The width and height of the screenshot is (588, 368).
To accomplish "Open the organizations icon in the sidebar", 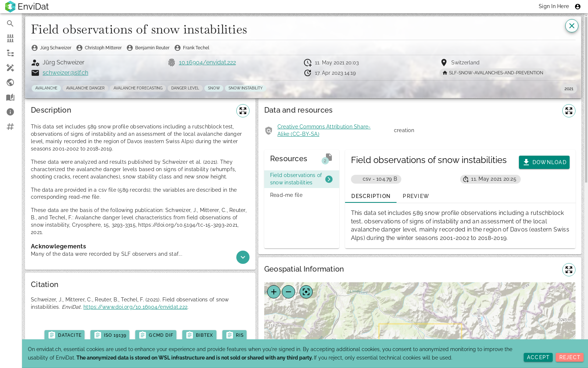I will pos(10,38).
